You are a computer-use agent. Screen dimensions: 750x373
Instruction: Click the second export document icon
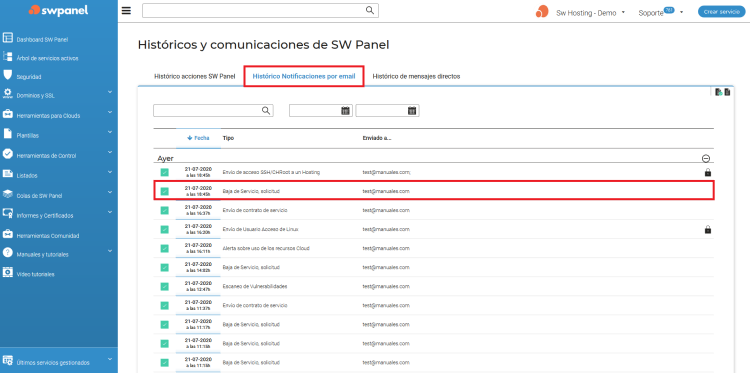point(727,92)
